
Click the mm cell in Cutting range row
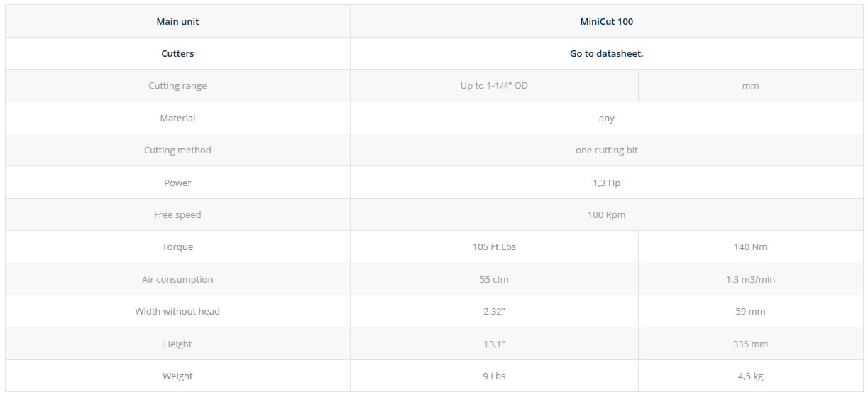click(750, 85)
